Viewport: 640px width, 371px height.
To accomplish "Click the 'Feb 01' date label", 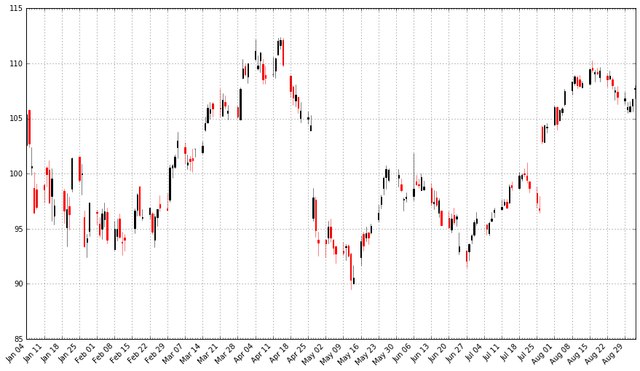I will click(86, 353).
